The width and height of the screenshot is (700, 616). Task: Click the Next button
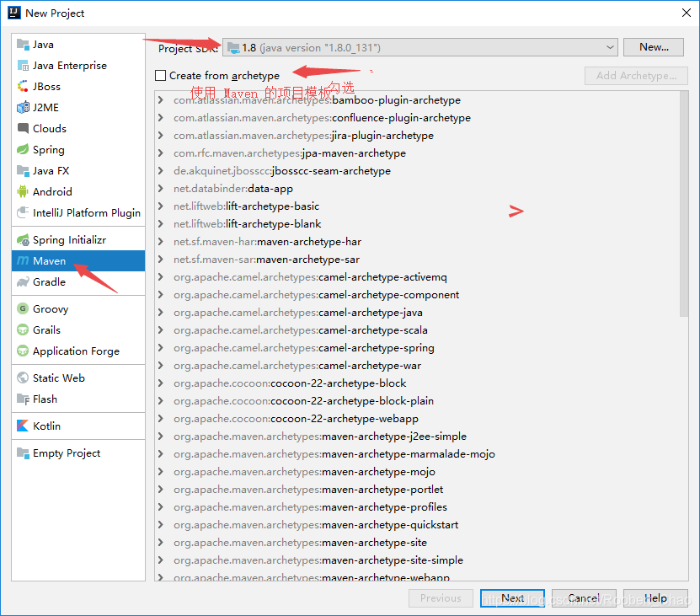click(x=512, y=598)
